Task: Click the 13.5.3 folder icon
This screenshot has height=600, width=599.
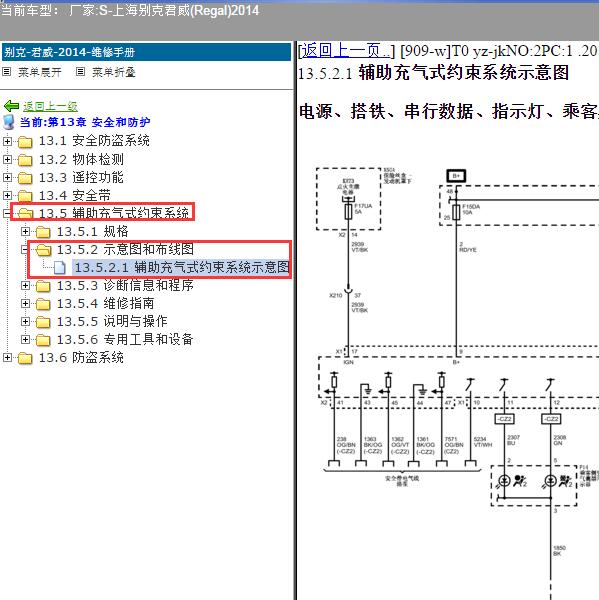Action: pos(43,286)
